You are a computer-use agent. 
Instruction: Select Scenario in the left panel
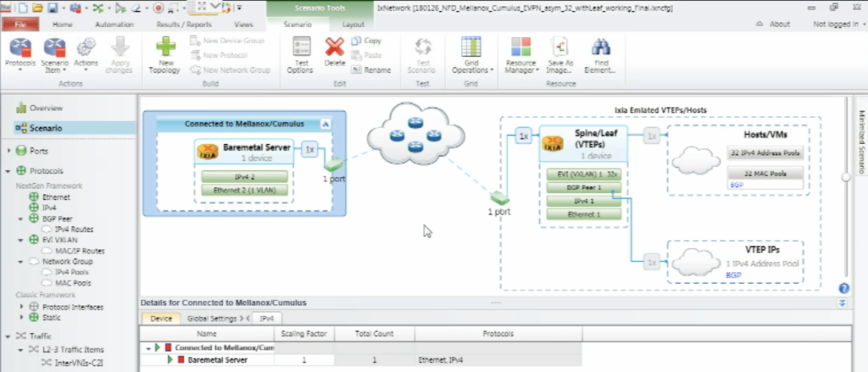tap(46, 128)
